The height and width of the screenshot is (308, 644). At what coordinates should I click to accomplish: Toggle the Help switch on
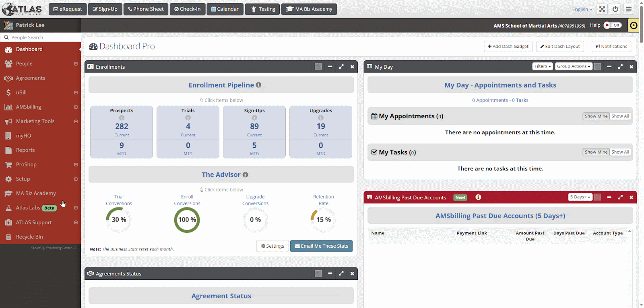tap(612, 25)
